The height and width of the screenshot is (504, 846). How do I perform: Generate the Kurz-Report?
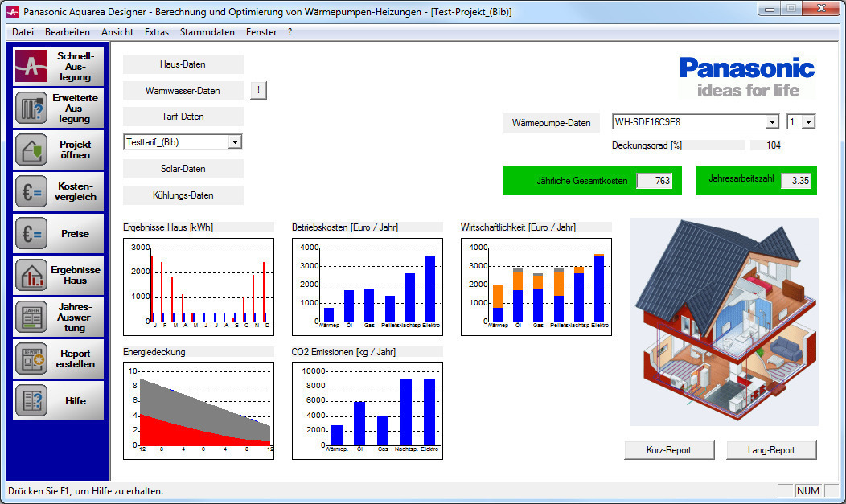(669, 450)
